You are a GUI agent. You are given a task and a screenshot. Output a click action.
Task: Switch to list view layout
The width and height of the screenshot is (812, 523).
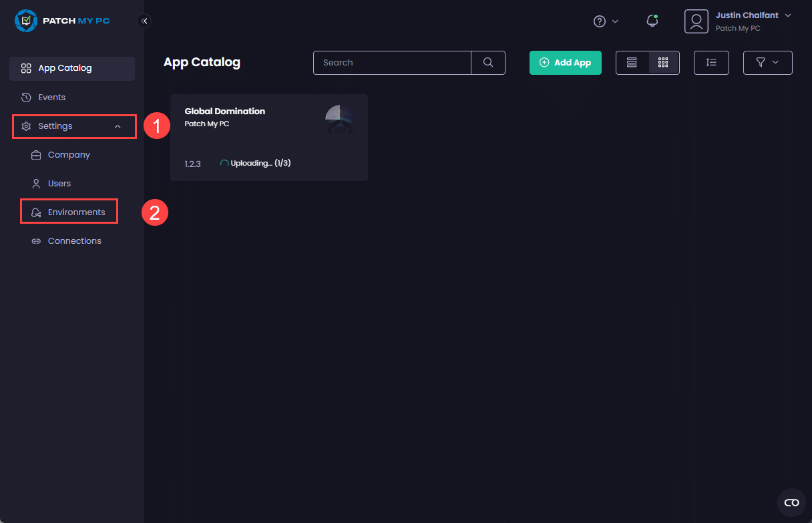tap(632, 63)
